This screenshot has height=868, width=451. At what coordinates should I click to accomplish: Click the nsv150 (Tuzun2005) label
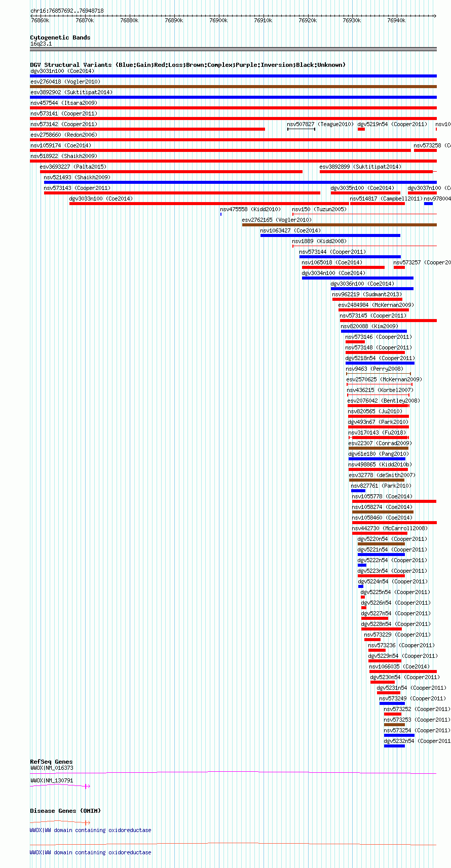[320, 209]
